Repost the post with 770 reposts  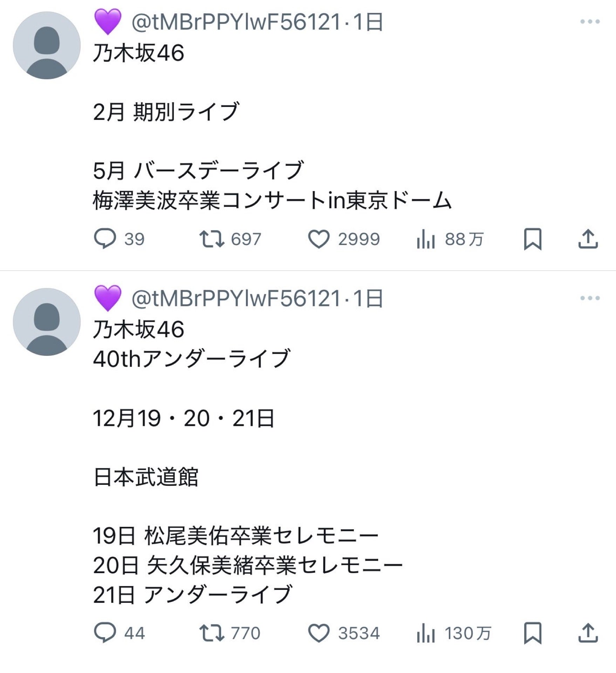coord(212,633)
